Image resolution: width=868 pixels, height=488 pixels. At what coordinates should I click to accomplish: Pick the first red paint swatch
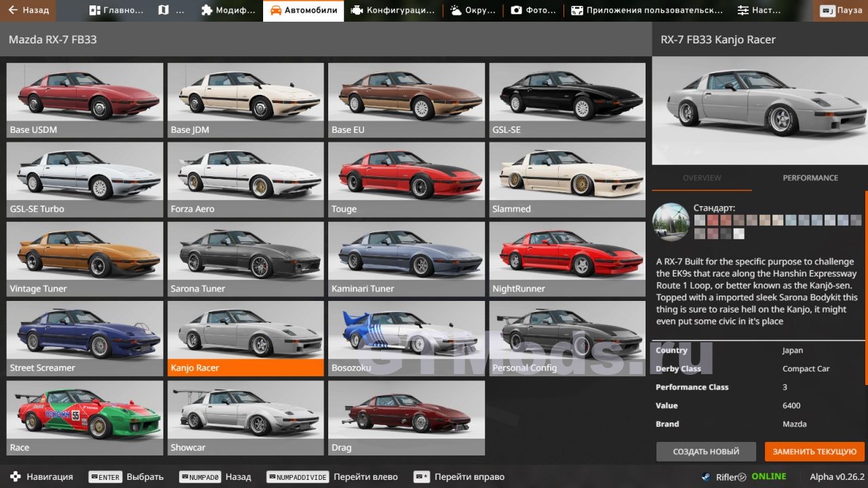pos(713,220)
